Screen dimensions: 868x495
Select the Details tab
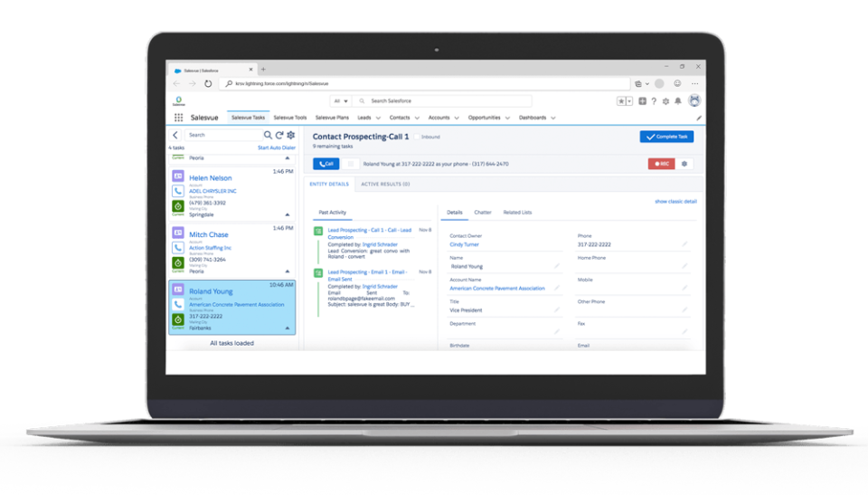[x=455, y=213]
